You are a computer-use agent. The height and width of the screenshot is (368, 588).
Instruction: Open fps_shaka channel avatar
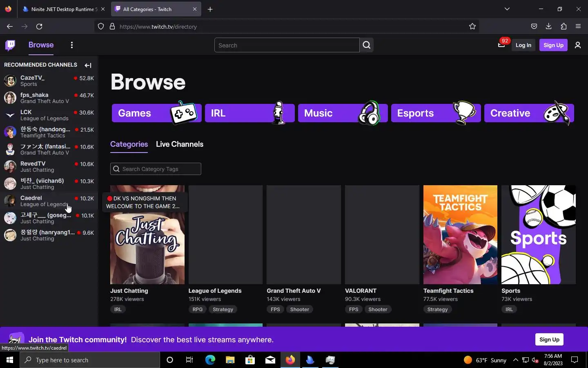pyautogui.click(x=10, y=98)
